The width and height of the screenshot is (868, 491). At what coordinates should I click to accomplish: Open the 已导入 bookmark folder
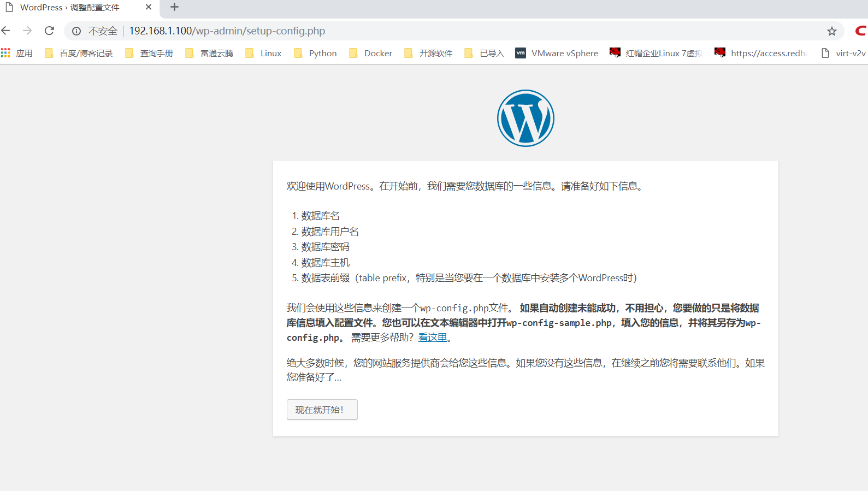pos(485,53)
